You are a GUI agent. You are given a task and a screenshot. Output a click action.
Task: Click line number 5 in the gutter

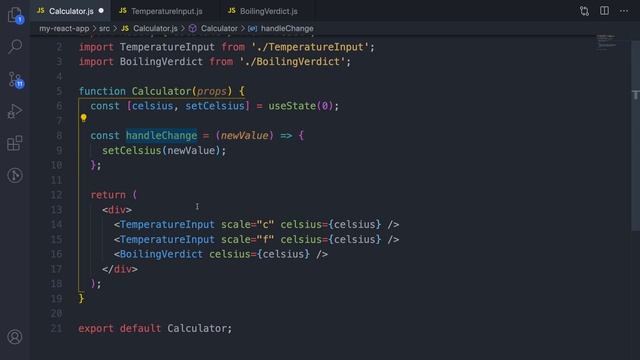coord(59,91)
